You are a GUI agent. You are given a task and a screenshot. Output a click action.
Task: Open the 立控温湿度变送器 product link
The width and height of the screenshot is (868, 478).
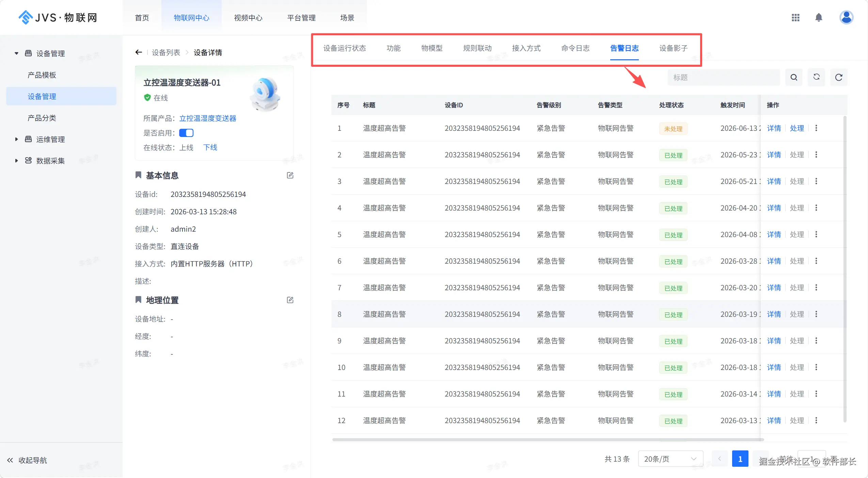208,118
